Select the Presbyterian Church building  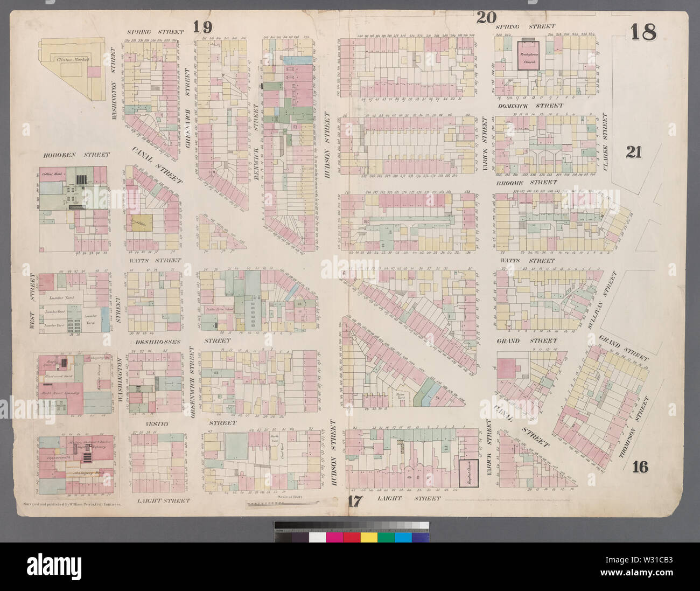pyautogui.click(x=530, y=55)
